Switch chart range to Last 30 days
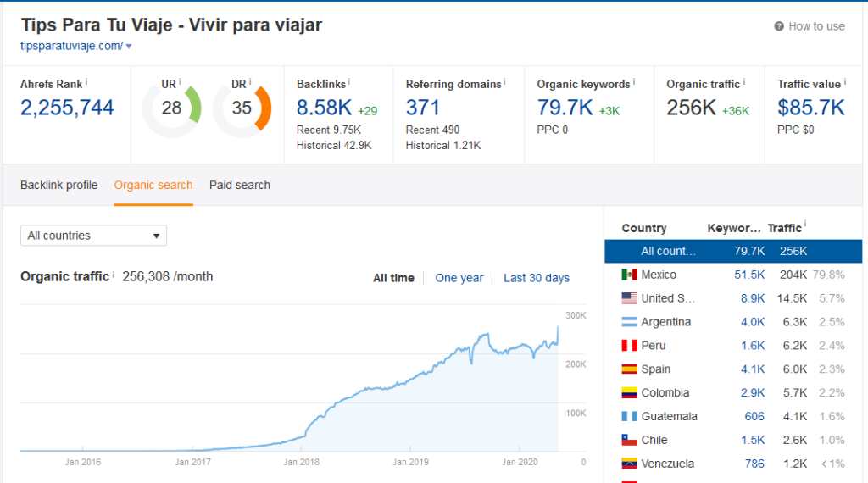Screen dimensions: 868x483 pos(537,278)
